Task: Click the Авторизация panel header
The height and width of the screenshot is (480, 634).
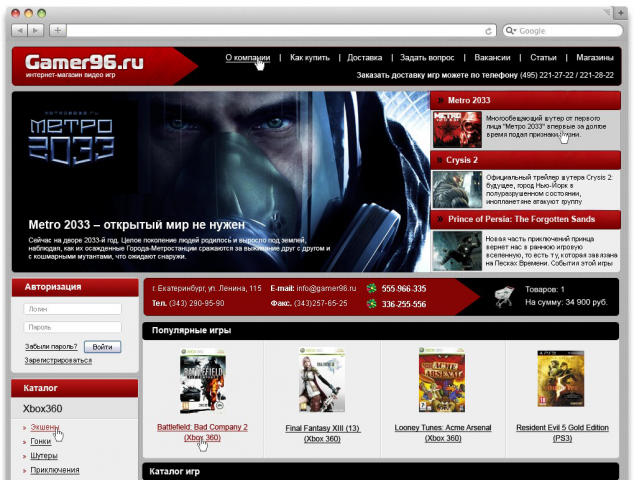Action: [75, 287]
